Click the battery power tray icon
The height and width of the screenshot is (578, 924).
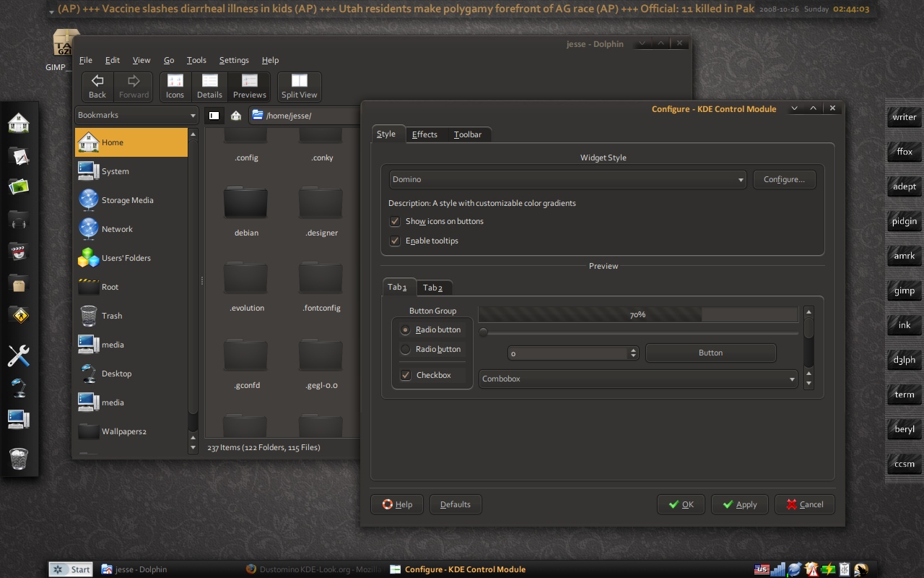[x=828, y=569]
